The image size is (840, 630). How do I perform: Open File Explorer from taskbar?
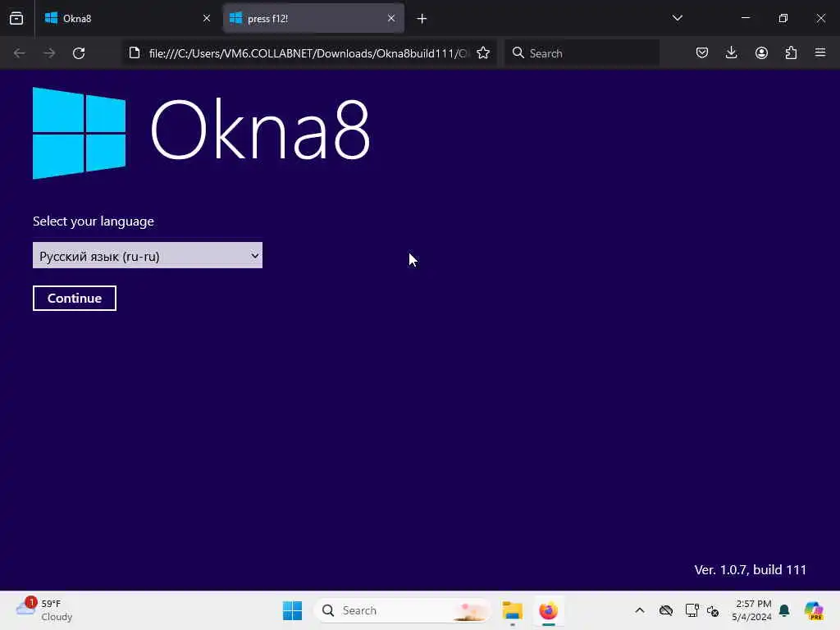tap(512, 610)
